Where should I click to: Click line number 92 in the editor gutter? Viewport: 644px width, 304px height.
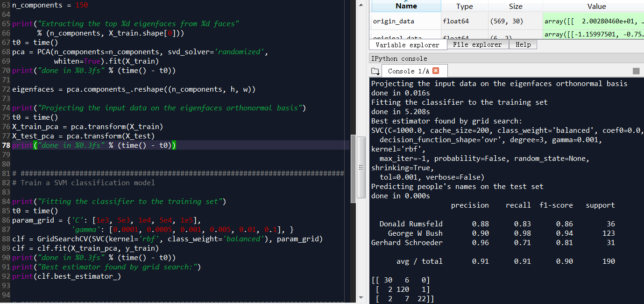(x=5, y=276)
